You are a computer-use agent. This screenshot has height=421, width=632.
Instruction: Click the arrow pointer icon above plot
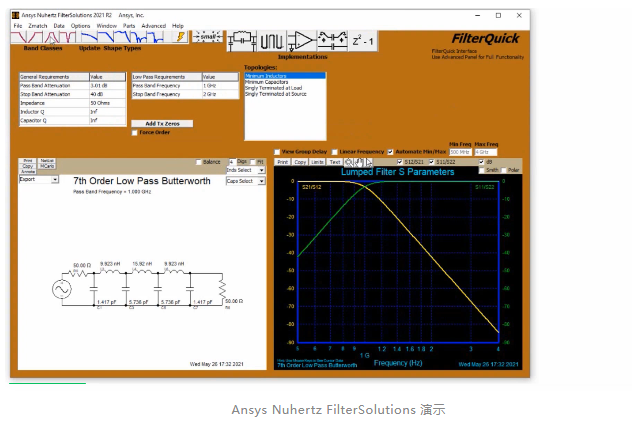click(368, 162)
